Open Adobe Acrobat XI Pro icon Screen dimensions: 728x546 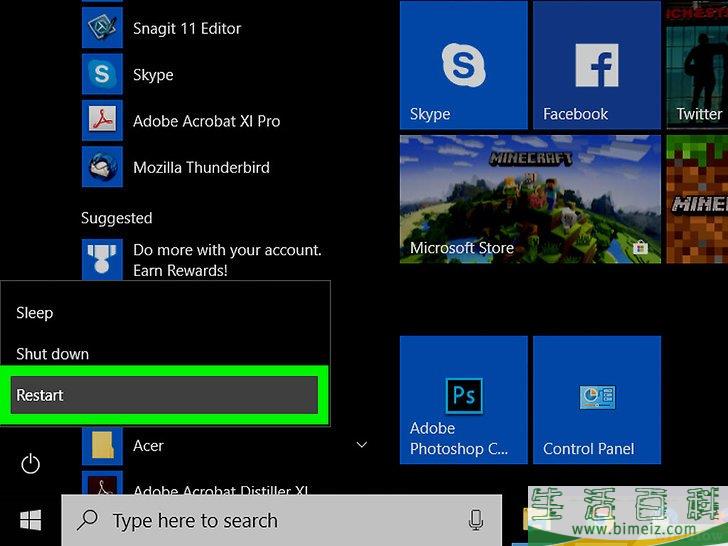tap(102, 121)
